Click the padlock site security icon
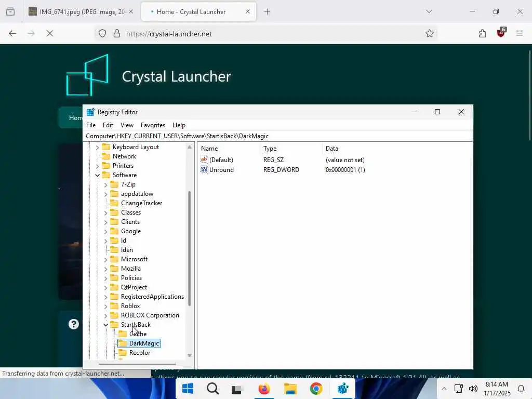This screenshot has width=532, height=399. pyautogui.click(x=117, y=34)
